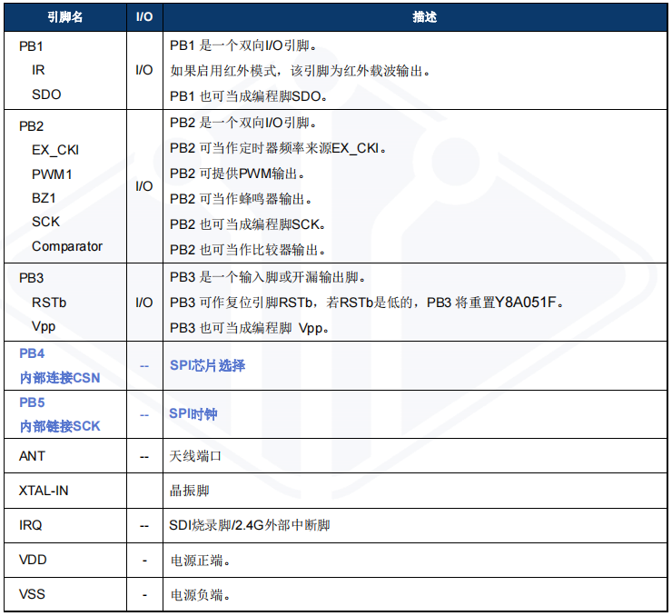Click the blue text 内部连接CSN

point(59,377)
